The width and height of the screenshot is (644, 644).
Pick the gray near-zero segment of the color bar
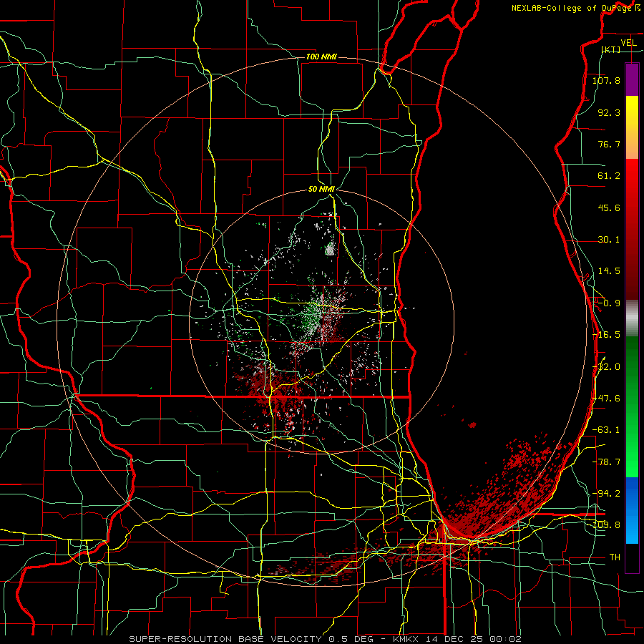click(x=632, y=318)
